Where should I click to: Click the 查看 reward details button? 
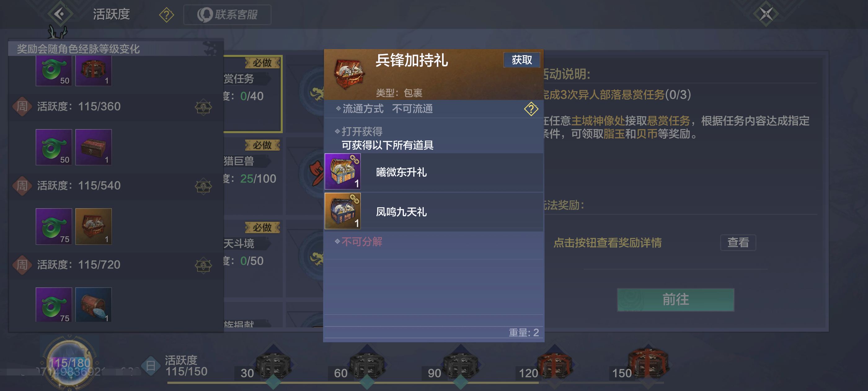[738, 242]
